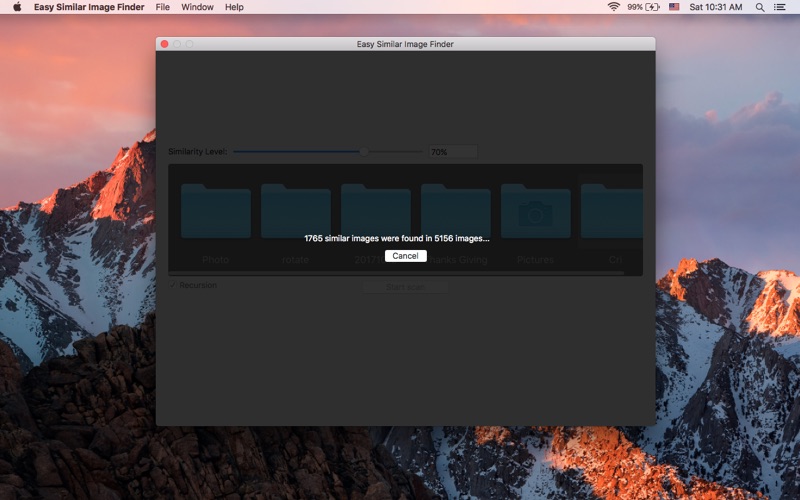Open the Window menu

pos(197,7)
